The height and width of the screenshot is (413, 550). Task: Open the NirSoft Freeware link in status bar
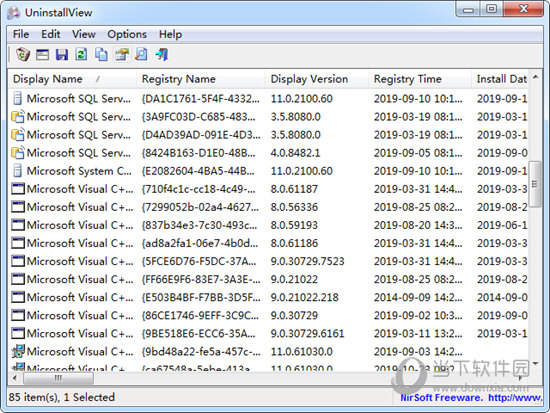coord(471,398)
